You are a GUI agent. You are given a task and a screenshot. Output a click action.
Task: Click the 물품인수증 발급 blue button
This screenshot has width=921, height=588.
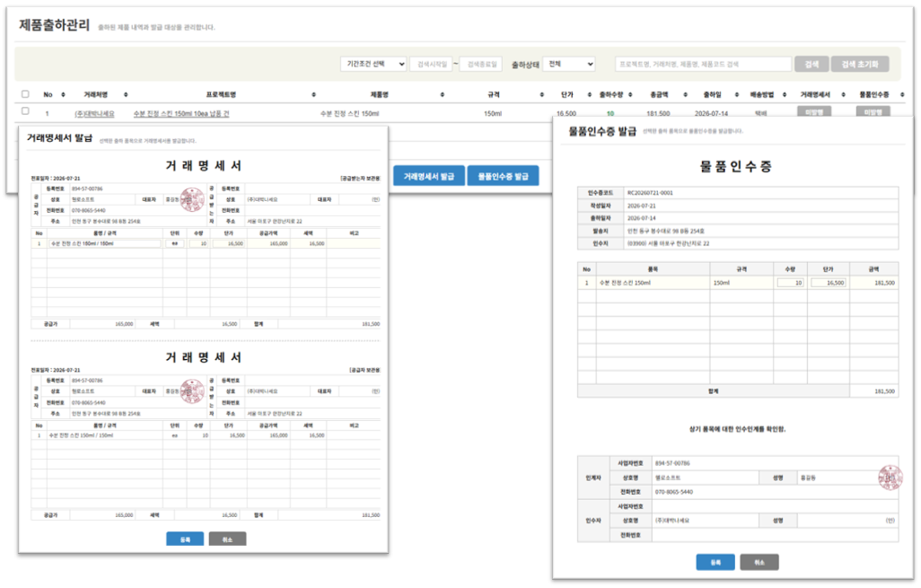[x=503, y=176]
